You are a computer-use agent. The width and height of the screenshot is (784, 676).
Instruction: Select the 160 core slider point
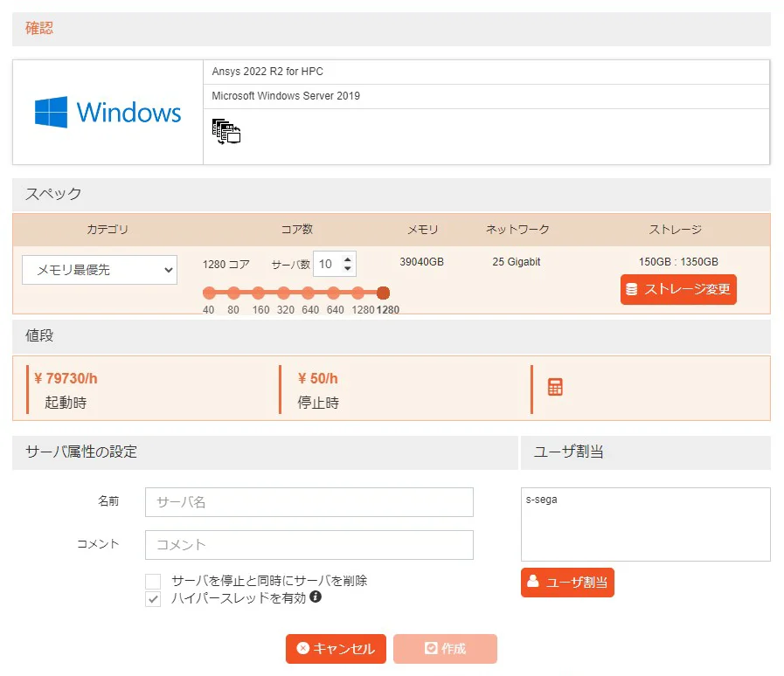(258, 293)
